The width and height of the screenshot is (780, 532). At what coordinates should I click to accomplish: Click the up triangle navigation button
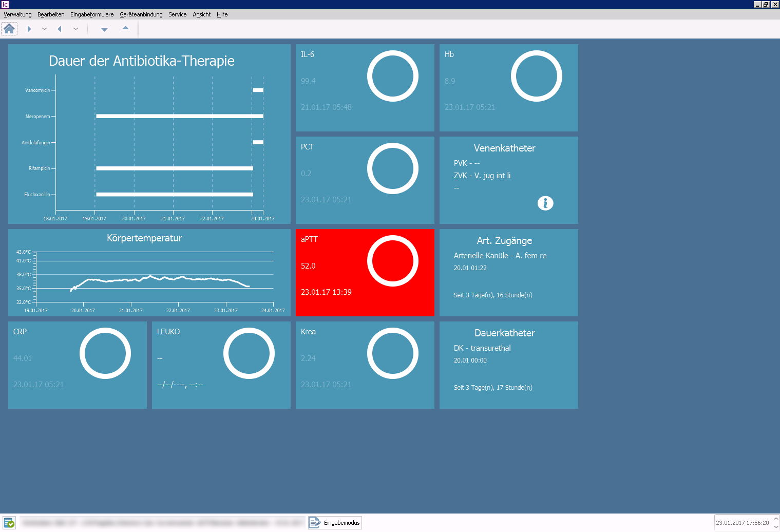(125, 28)
